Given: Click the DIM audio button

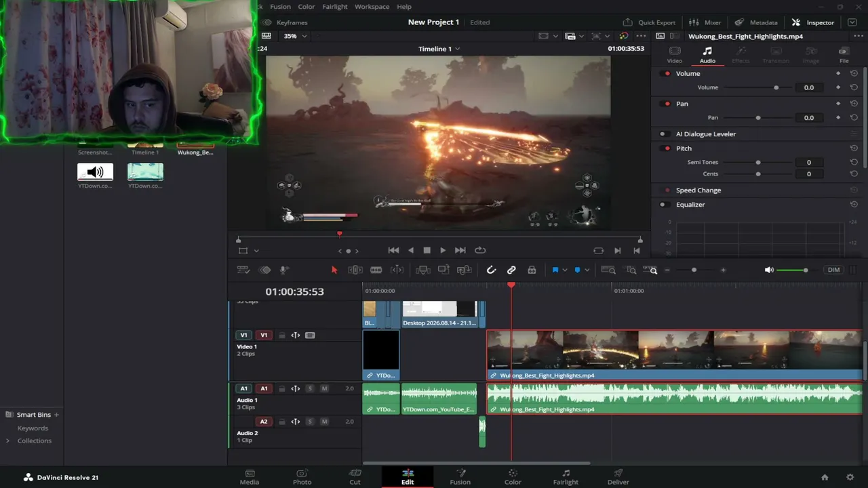Looking at the screenshot, I should click(833, 270).
